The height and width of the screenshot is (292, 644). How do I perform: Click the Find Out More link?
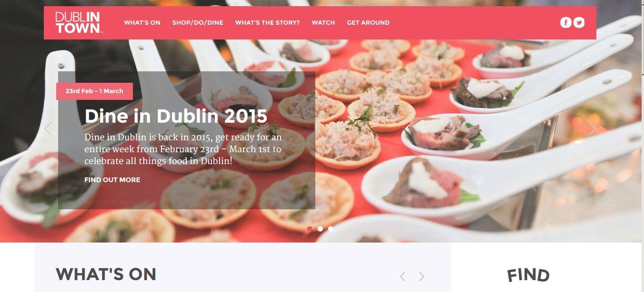click(x=112, y=180)
